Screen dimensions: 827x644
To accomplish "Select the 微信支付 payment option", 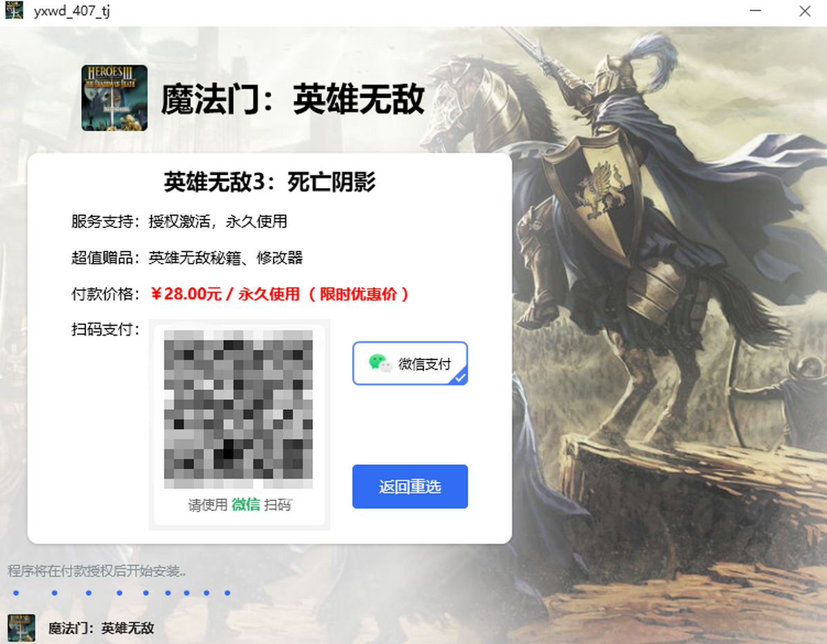I will pos(410,363).
